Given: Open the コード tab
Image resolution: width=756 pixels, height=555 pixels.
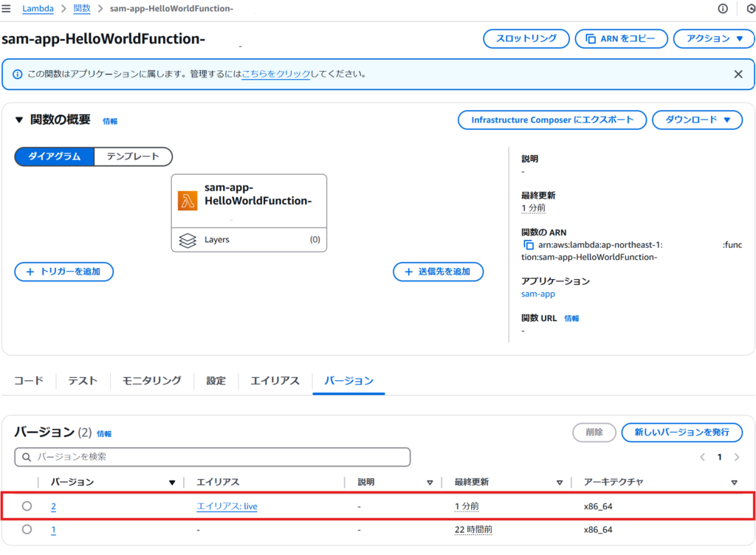Looking at the screenshot, I should point(29,381).
